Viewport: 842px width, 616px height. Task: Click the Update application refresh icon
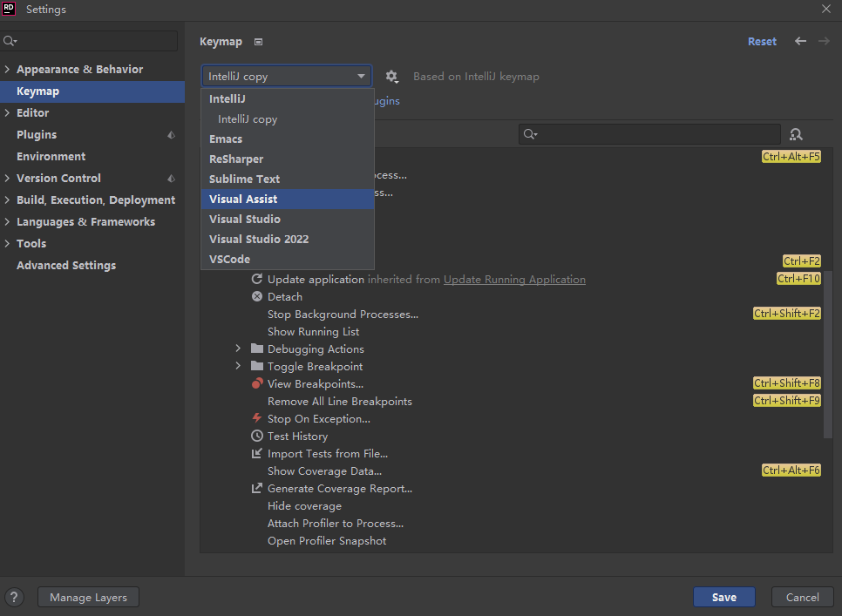(257, 279)
